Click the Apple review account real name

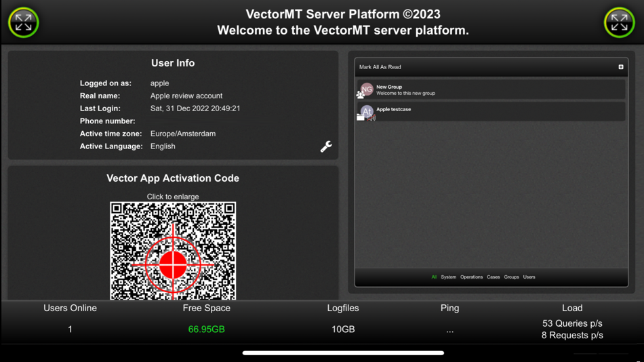[x=186, y=96]
